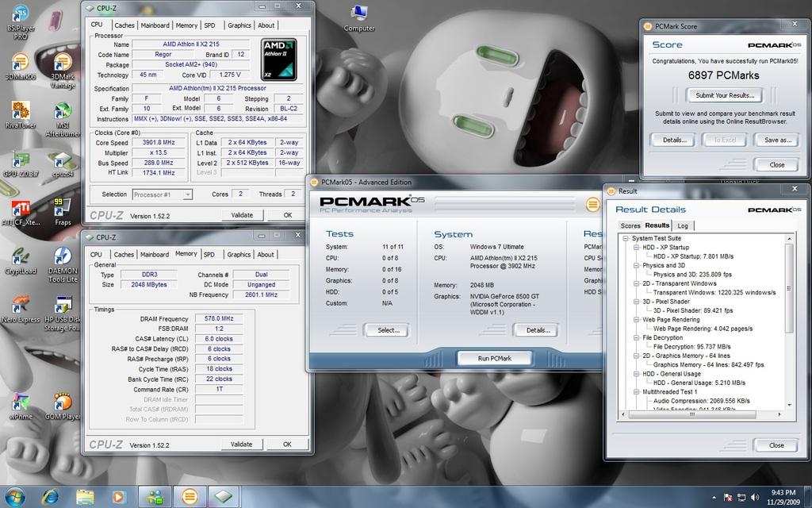Select 'Transparent Windows: 1220.325 windows/s' row

[x=714, y=292]
